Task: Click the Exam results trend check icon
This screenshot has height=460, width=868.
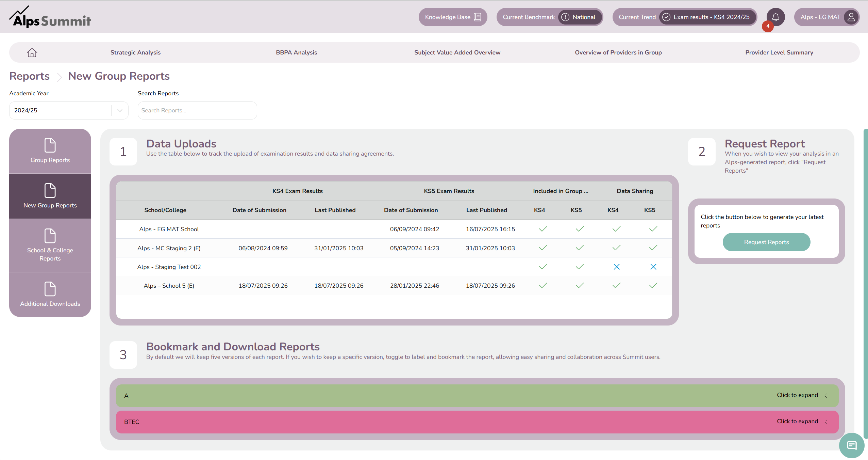Action: [666, 17]
